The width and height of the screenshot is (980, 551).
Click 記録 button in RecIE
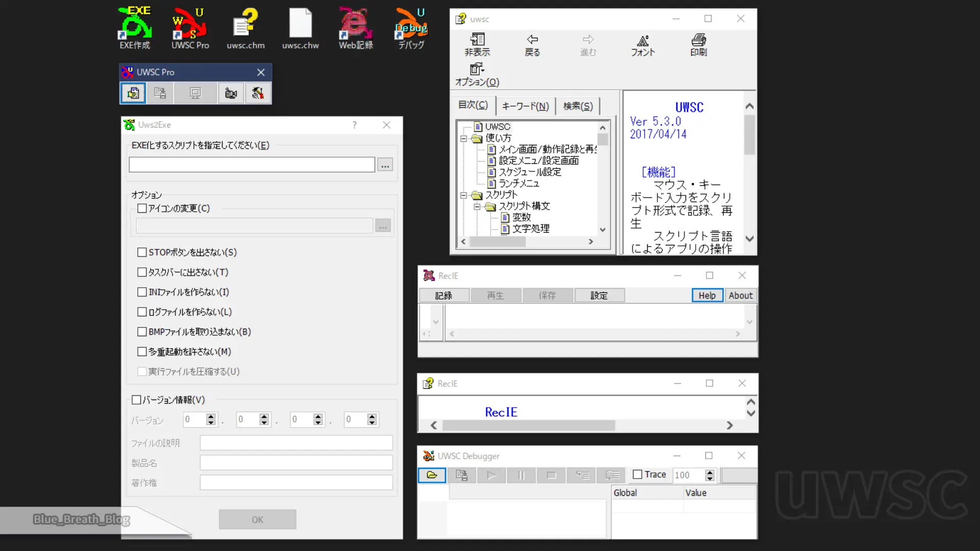(x=444, y=295)
